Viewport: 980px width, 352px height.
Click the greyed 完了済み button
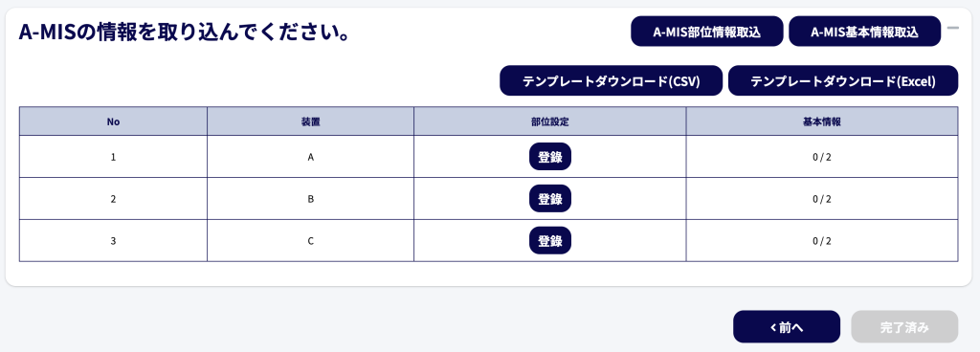click(x=904, y=326)
